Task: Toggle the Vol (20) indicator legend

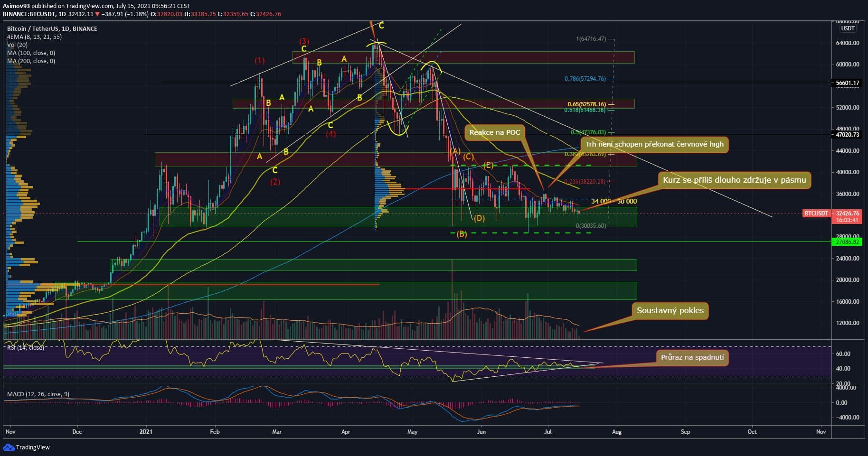Action: tap(17, 45)
